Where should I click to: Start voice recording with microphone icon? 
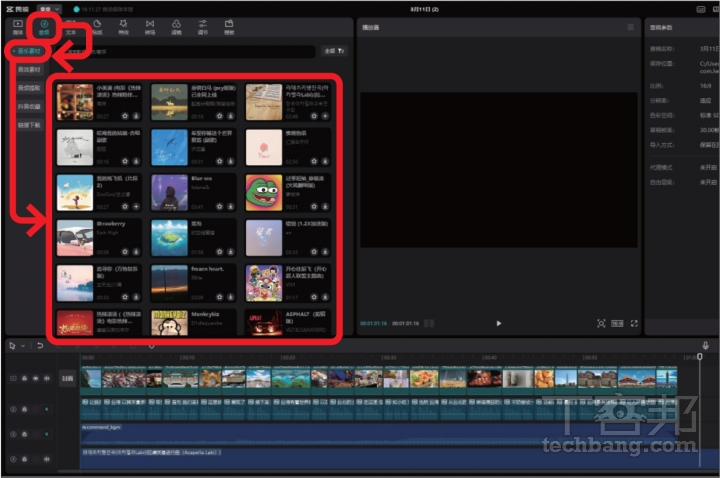pos(705,345)
